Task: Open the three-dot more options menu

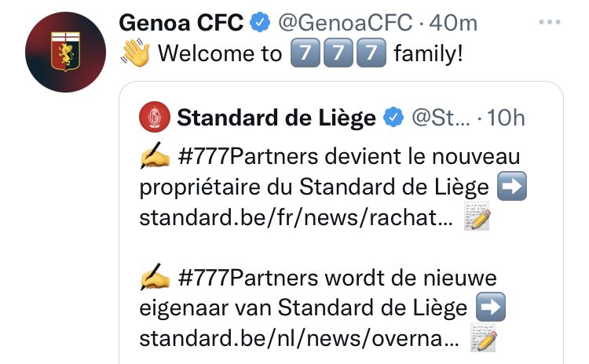Action: [x=550, y=22]
